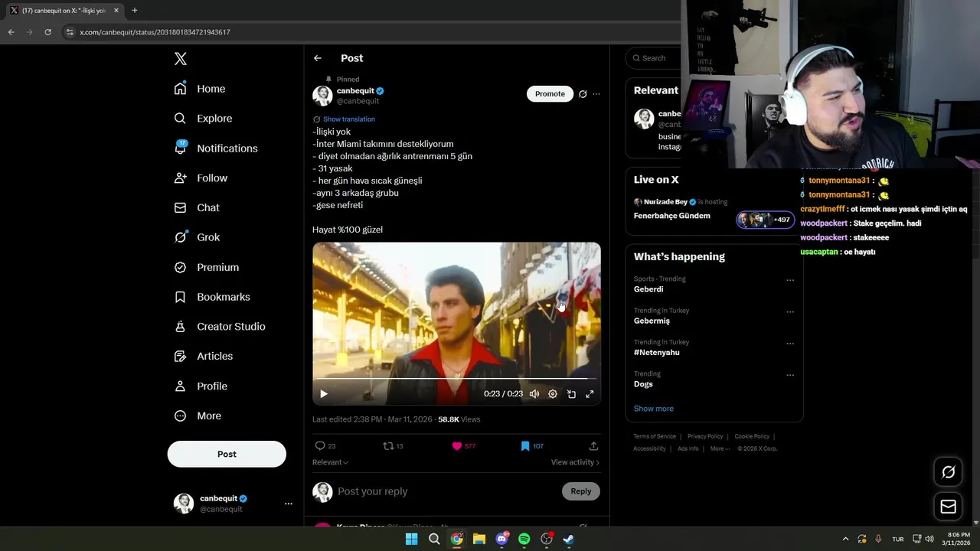Play the video in the post
The height and width of the screenshot is (551, 980).
(x=324, y=394)
